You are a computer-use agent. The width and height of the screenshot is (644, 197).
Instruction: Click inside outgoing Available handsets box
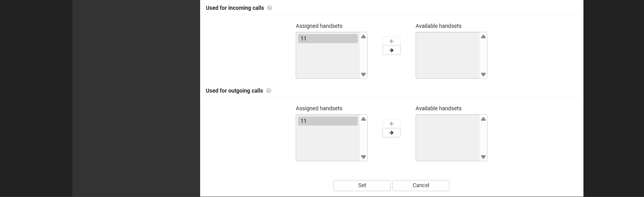pos(448,137)
